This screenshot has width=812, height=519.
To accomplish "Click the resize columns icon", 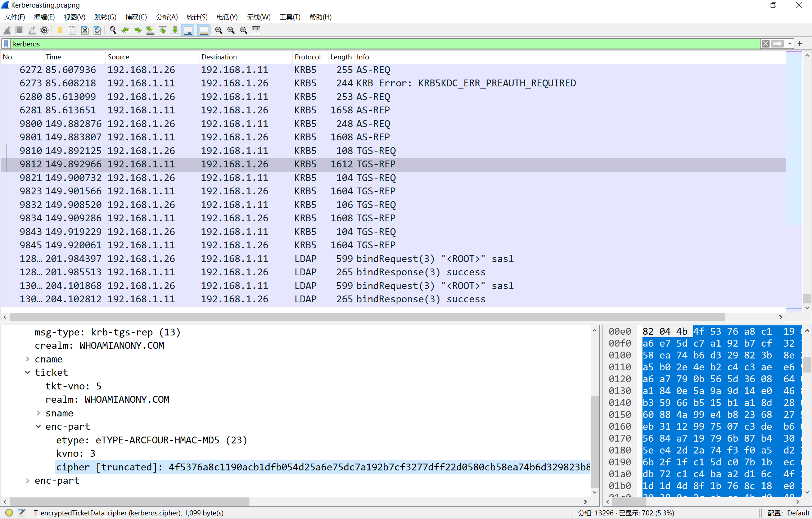I will [256, 30].
